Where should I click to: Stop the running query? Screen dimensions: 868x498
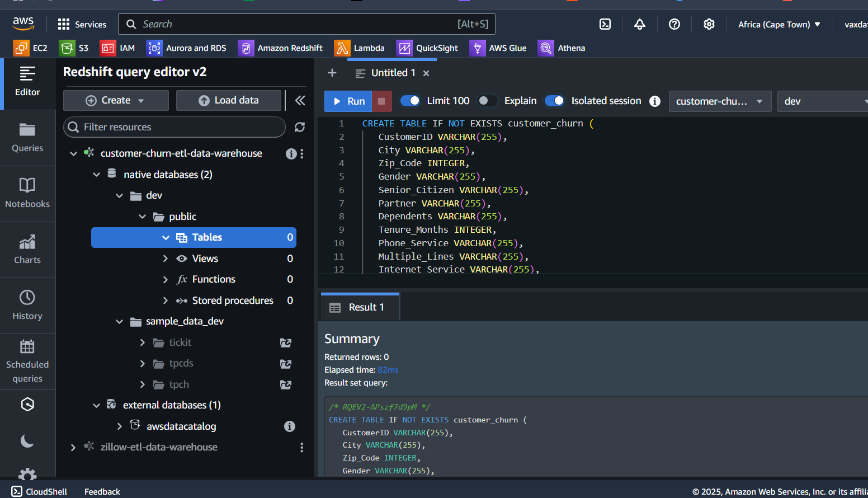(x=381, y=101)
